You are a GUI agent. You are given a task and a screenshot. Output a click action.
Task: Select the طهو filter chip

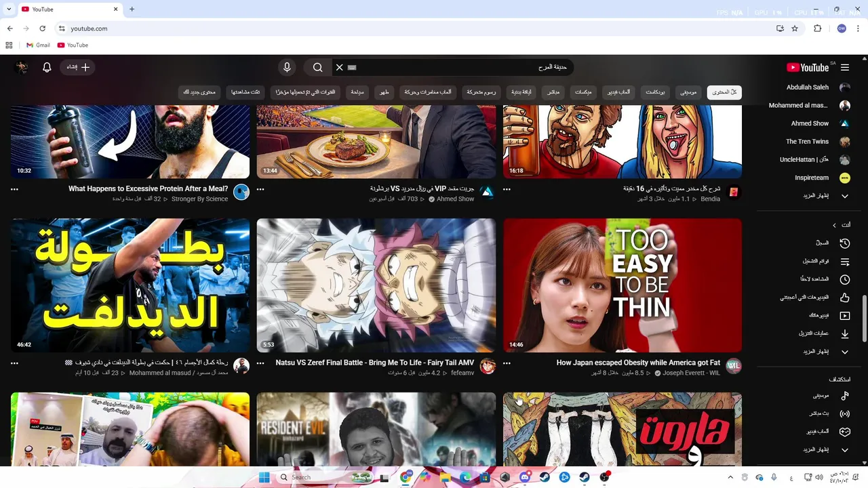click(384, 92)
